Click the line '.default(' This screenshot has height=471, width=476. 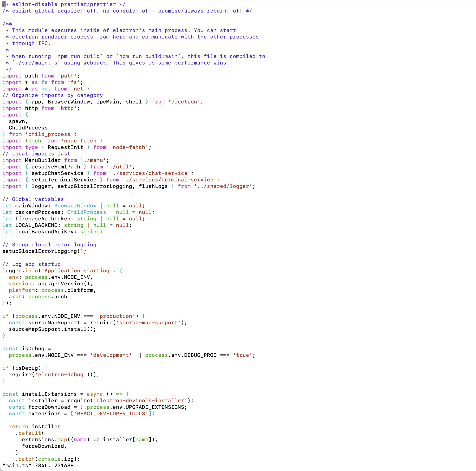[x=30, y=433]
